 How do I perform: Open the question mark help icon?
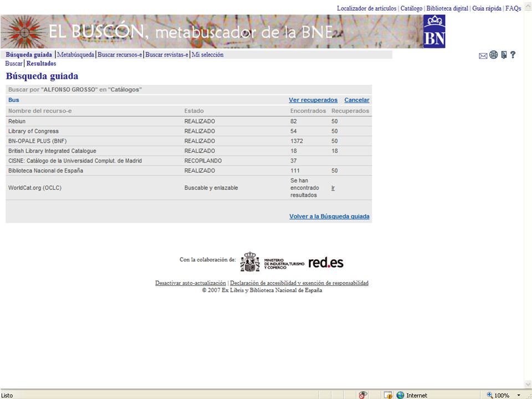(x=513, y=55)
